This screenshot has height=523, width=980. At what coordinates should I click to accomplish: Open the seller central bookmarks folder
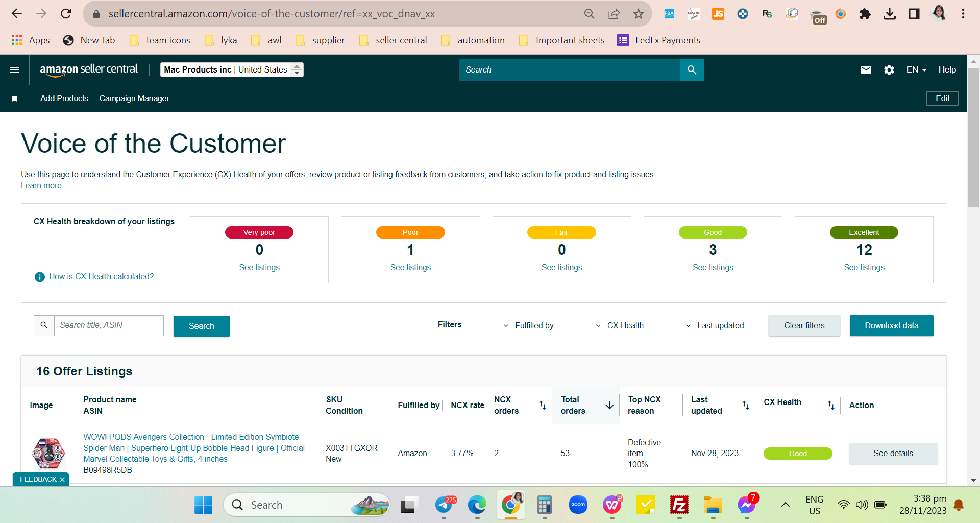394,40
